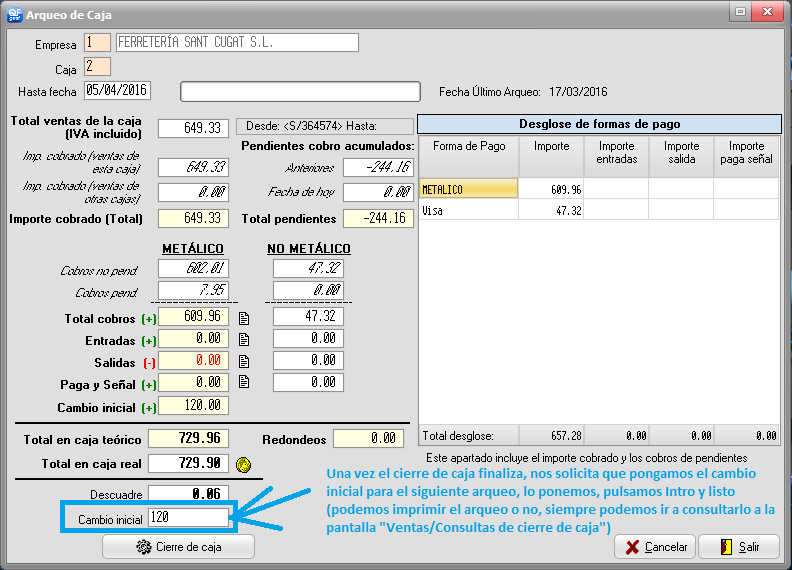This screenshot has height=570, width=792.
Task: Click the Salir button
Action: point(739,547)
